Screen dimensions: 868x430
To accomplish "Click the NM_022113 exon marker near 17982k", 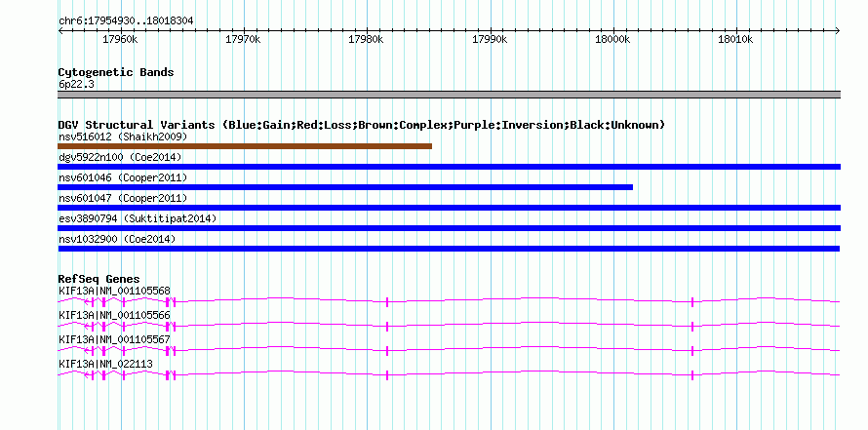I will click(x=387, y=374).
